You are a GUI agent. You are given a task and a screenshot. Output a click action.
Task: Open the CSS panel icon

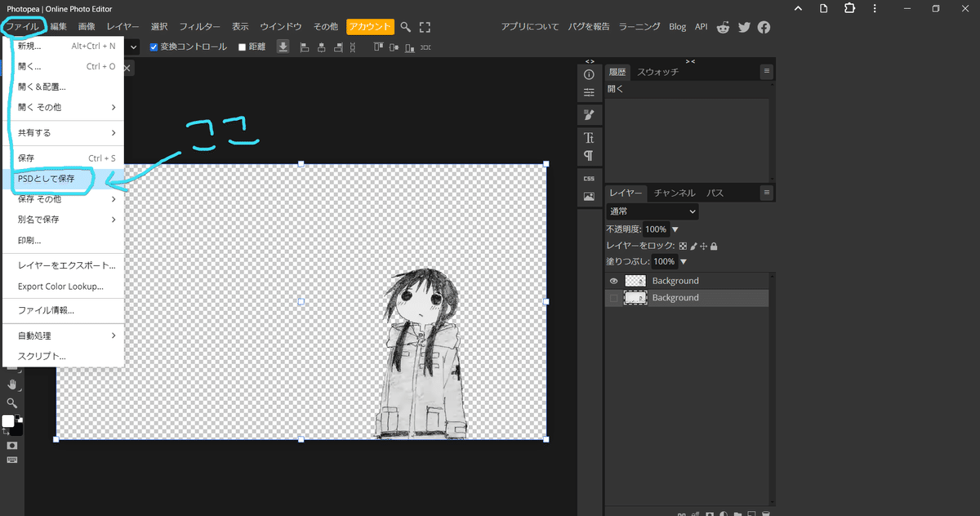[589, 178]
